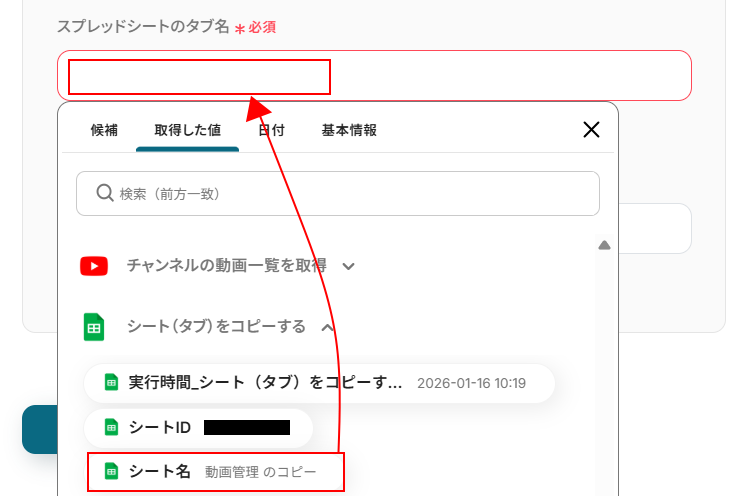Click the Google Sheets icon beside シート(タブ)をコピーする
Image resolution: width=752 pixels, height=496 pixels.
(x=94, y=327)
